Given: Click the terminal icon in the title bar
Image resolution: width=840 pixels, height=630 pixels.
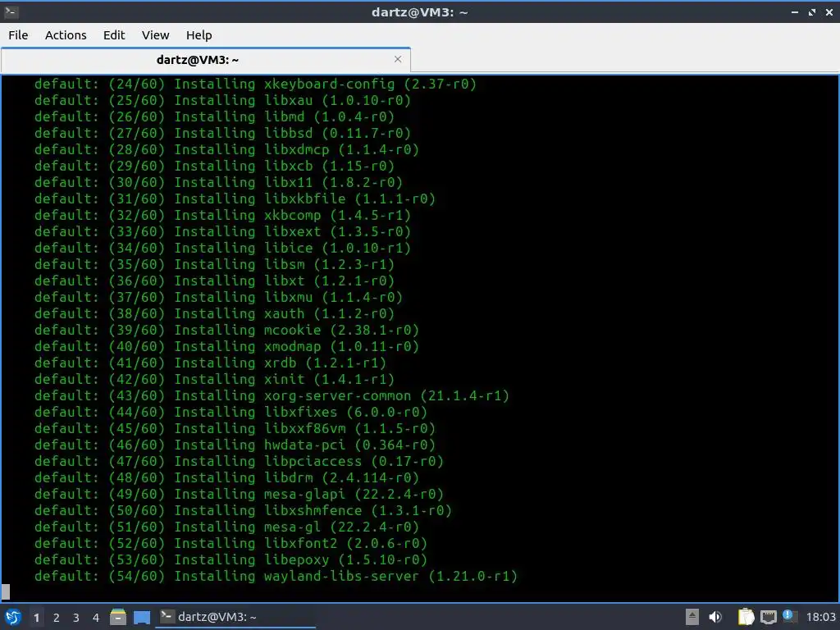Looking at the screenshot, I should (11, 11).
